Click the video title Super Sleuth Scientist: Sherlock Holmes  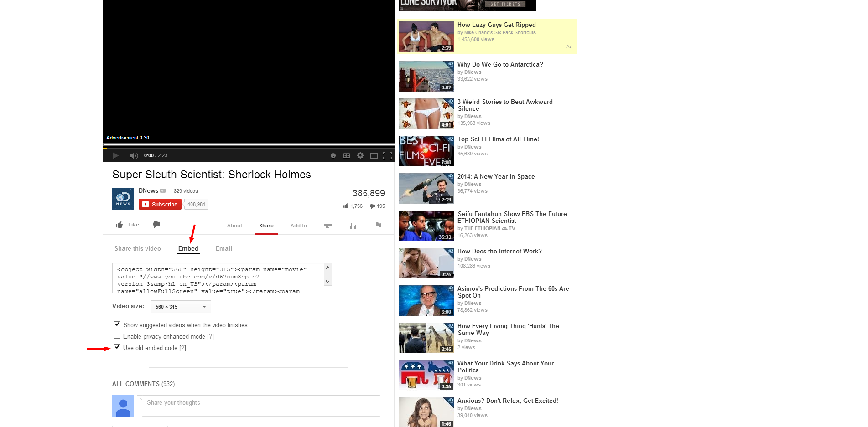pos(212,175)
